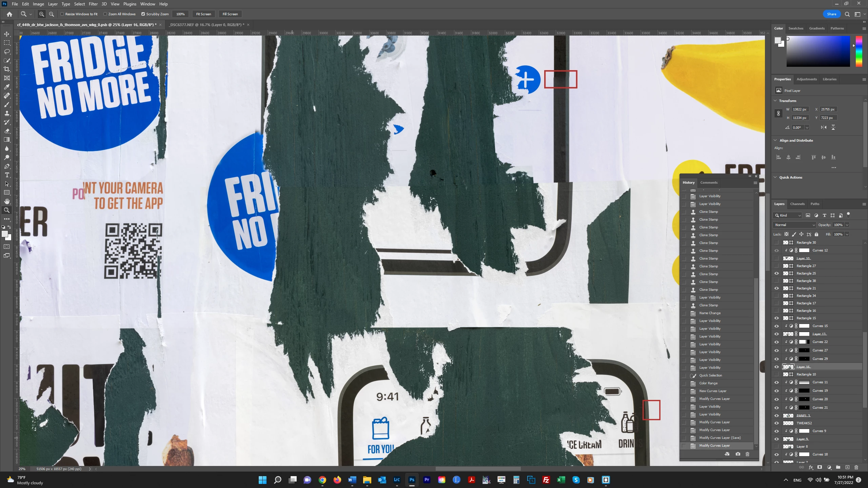This screenshot has width=868, height=488.
Task: Adjust the vertical hue slider in Color panel
Action: pyautogui.click(x=859, y=51)
